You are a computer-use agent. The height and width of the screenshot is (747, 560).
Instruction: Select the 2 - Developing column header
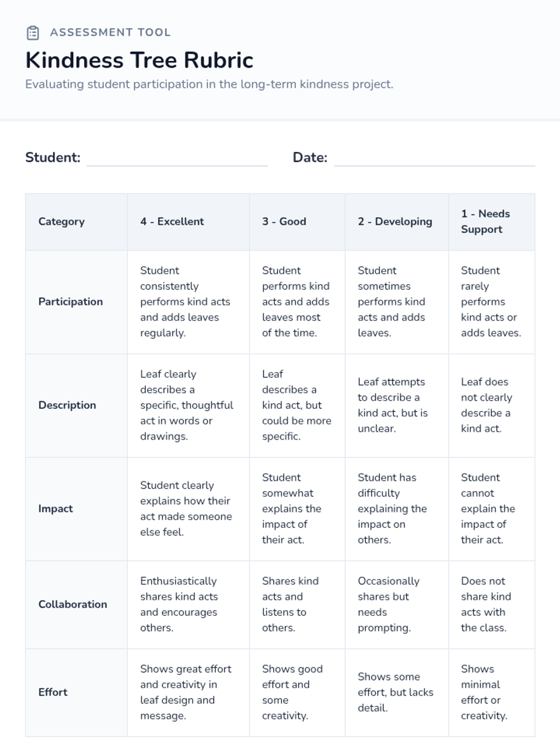tap(395, 222)
